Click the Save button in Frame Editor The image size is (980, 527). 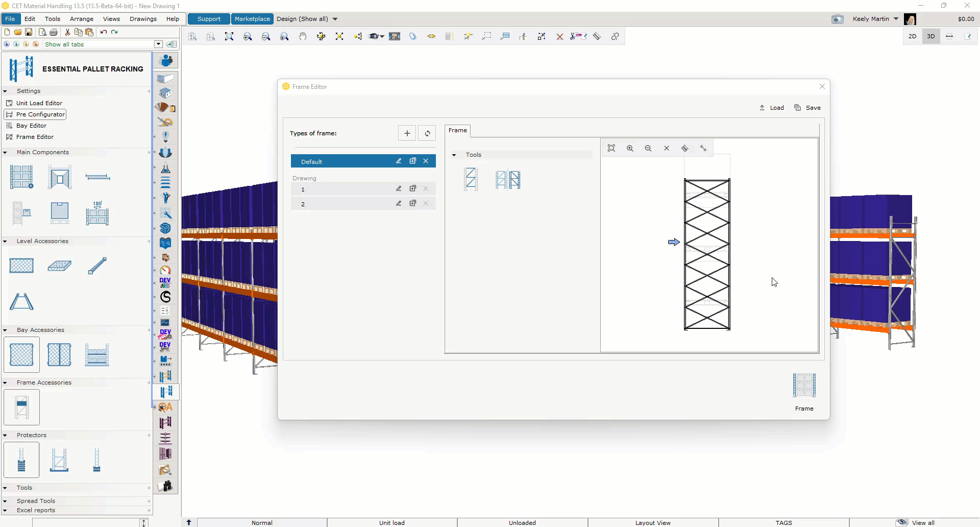807,108
